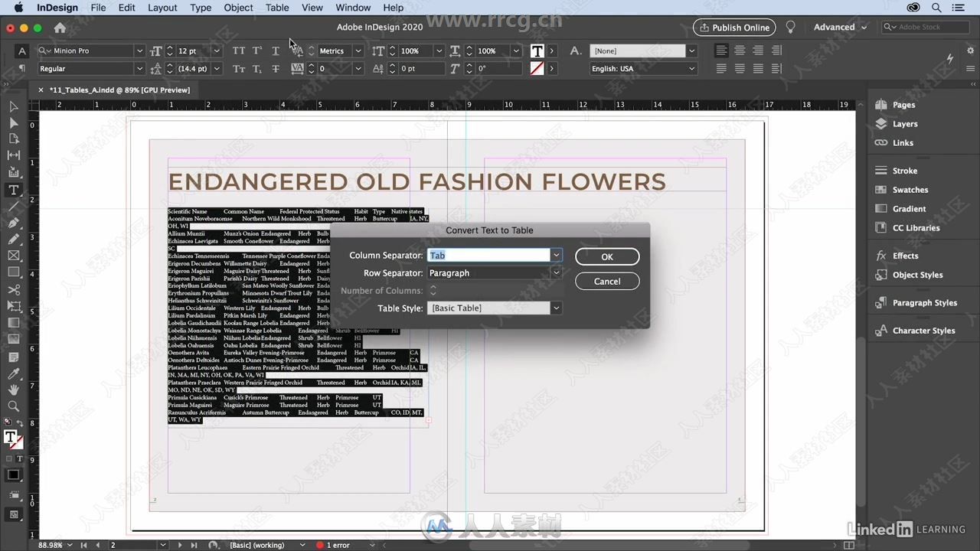Set paragraph alignment to Align Right
The width and height of the screenshot is (980, 551).
coord(758,51)
